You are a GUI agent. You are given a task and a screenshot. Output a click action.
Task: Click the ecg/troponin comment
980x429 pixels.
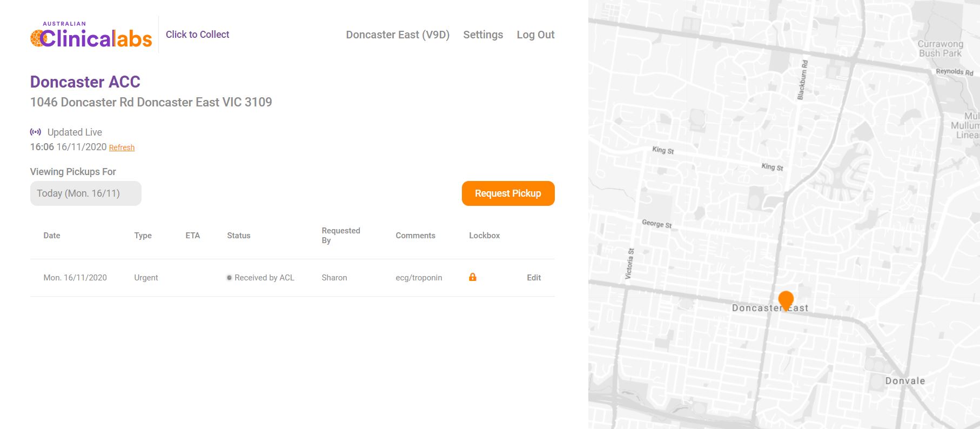tap(419, 278)
